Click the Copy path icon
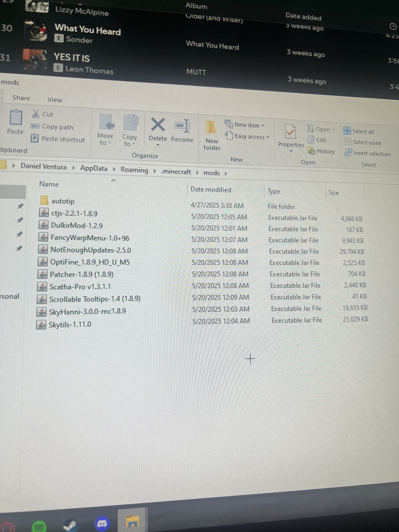 tap(35, 126)
